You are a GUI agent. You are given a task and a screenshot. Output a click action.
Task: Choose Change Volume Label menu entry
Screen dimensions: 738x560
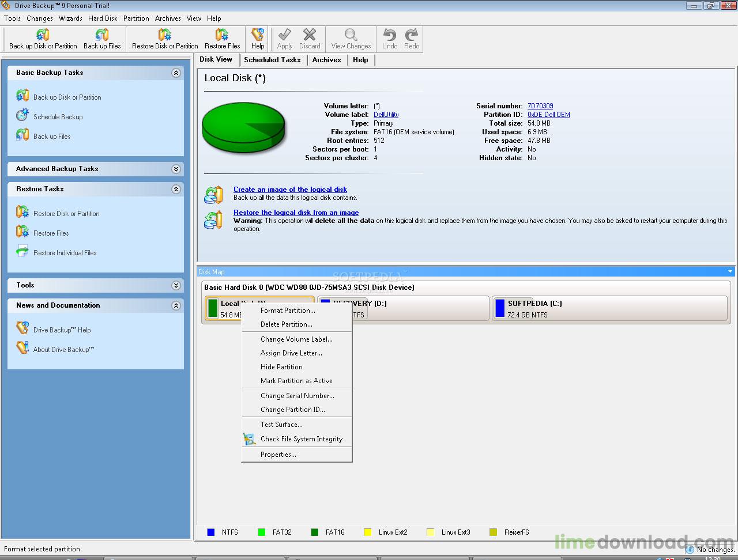[x=296, y=339]
